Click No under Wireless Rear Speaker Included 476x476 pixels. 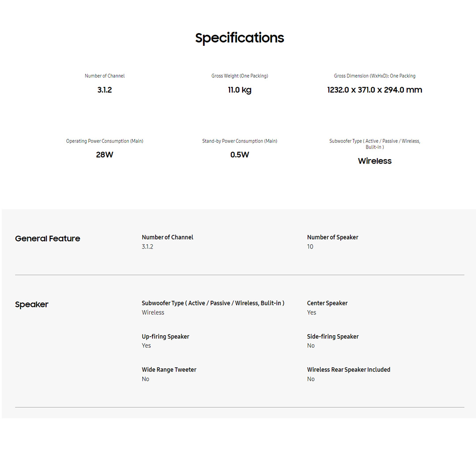pyautogui.click(x=311, y=379)
